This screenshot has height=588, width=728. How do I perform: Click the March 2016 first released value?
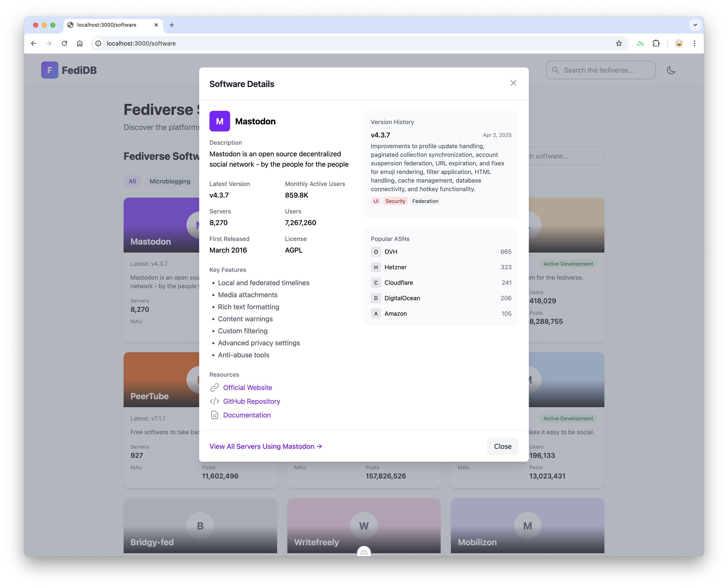(x=228, y=250)
